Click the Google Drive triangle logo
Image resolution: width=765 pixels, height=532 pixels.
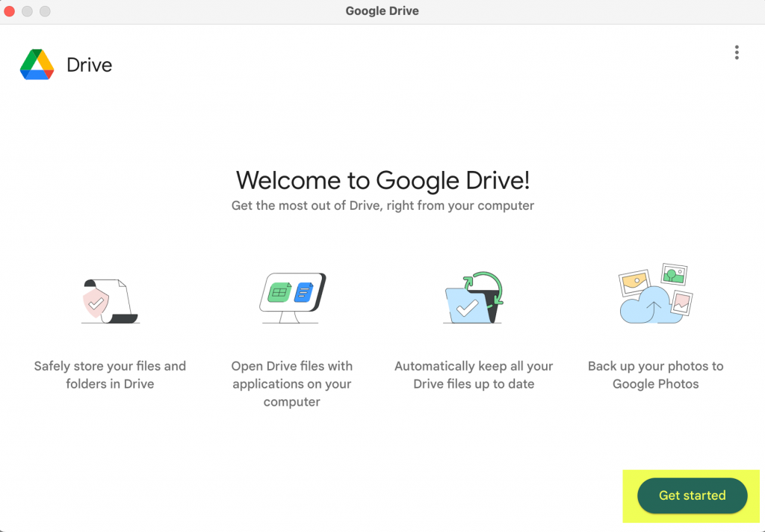pyautogui.click(x=37, y=64)
